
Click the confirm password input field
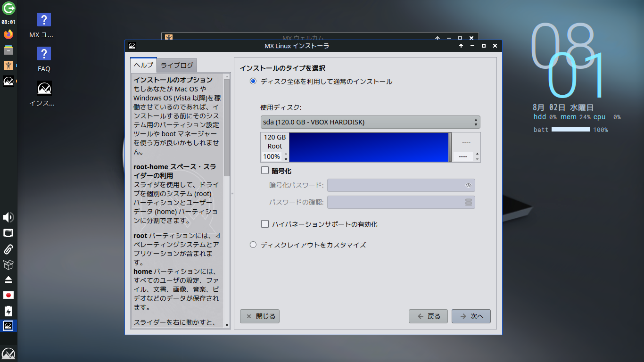(401, 202)
